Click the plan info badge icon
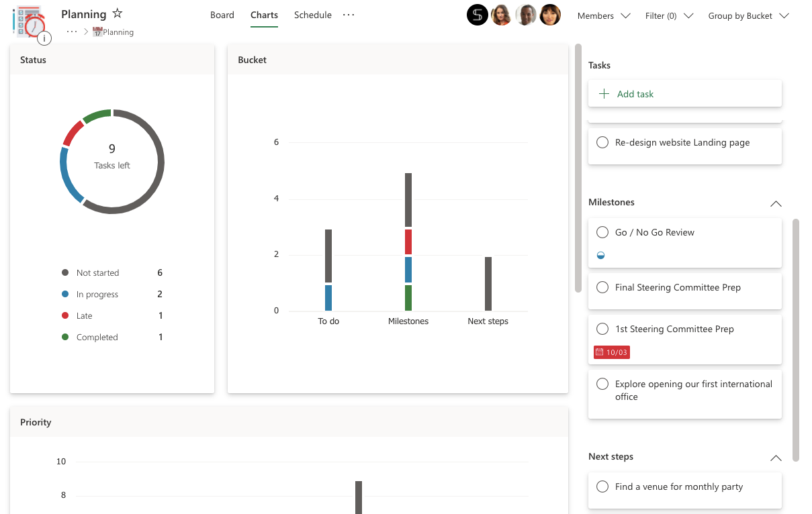 tap(44, 38)
